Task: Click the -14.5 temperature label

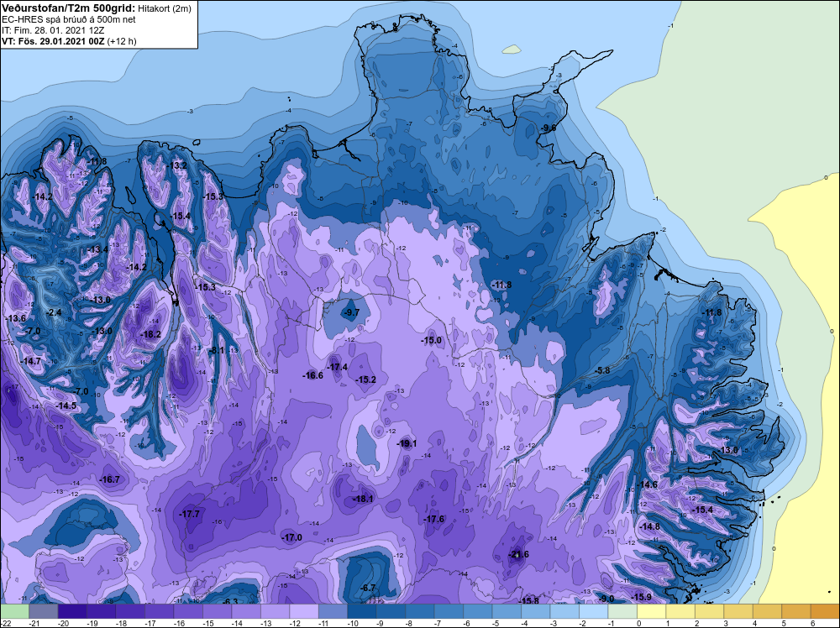Action: (x=66, y=406)
